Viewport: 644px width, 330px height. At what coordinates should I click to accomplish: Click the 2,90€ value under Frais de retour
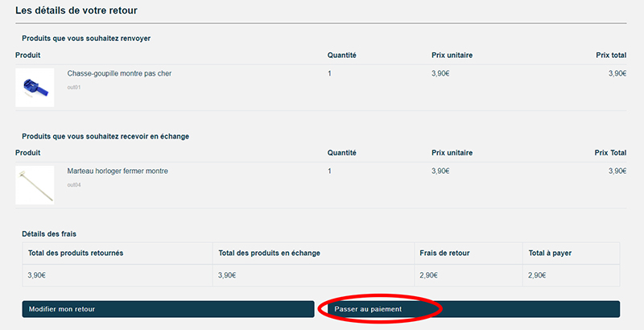429,275
